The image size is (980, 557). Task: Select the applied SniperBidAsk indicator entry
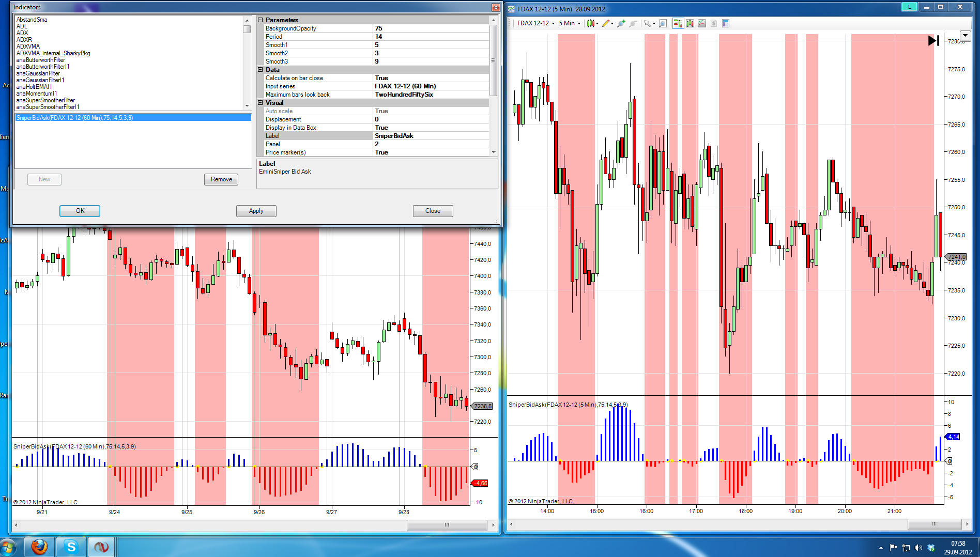pos(133,118)
